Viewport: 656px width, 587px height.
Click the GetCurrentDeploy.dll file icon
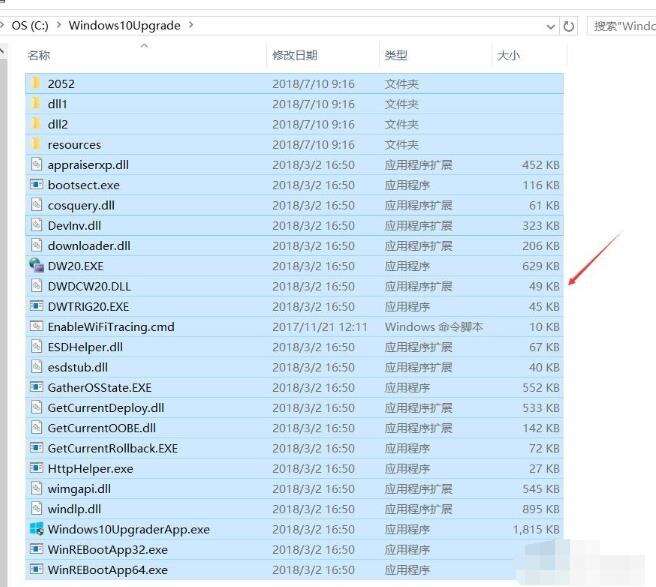[36, 407]
